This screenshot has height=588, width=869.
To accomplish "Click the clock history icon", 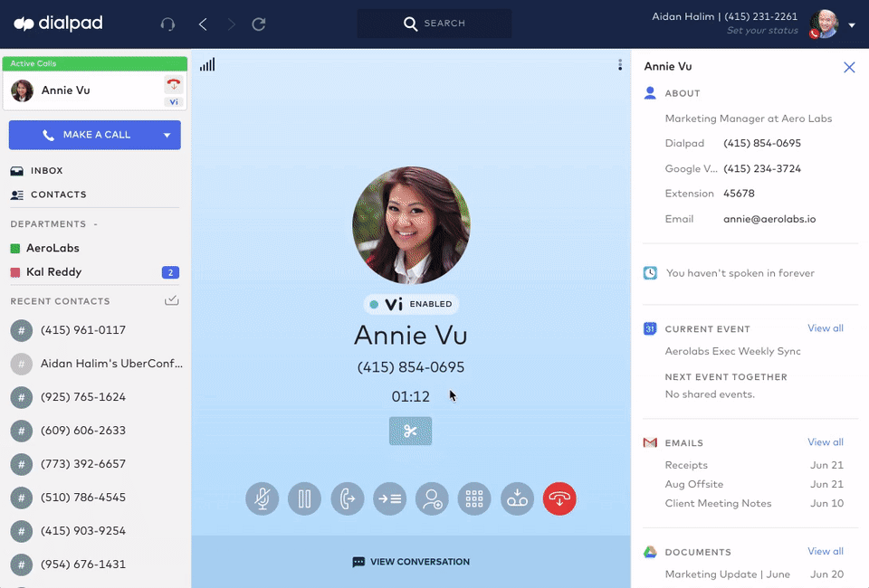I will point(650,273).
